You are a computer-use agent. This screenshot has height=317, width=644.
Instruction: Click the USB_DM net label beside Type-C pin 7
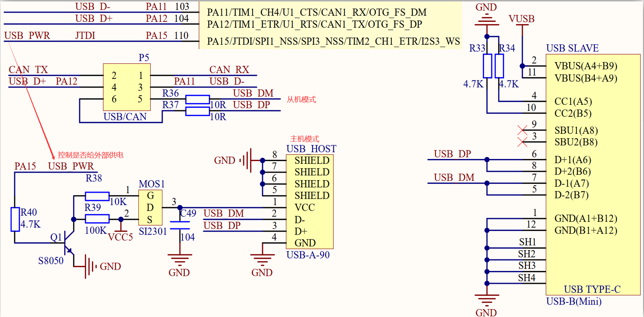point(454,177)
